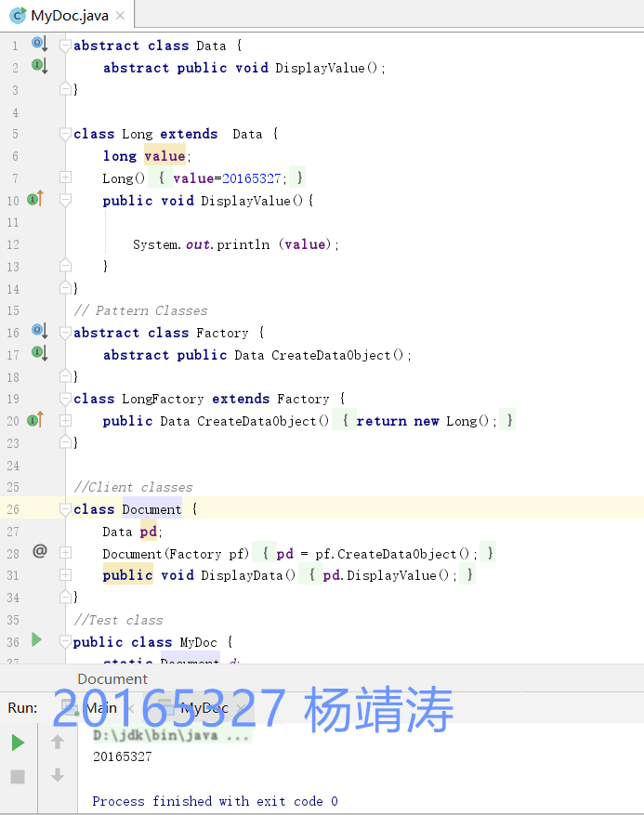Click the highlighted 'value' field on line 6
This screenshot has height=815, width=644.
(x=164, y=156)
